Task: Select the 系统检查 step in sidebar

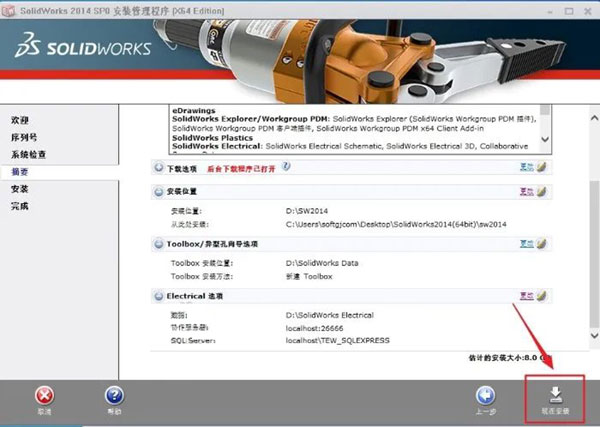Action: coord(28,155)
